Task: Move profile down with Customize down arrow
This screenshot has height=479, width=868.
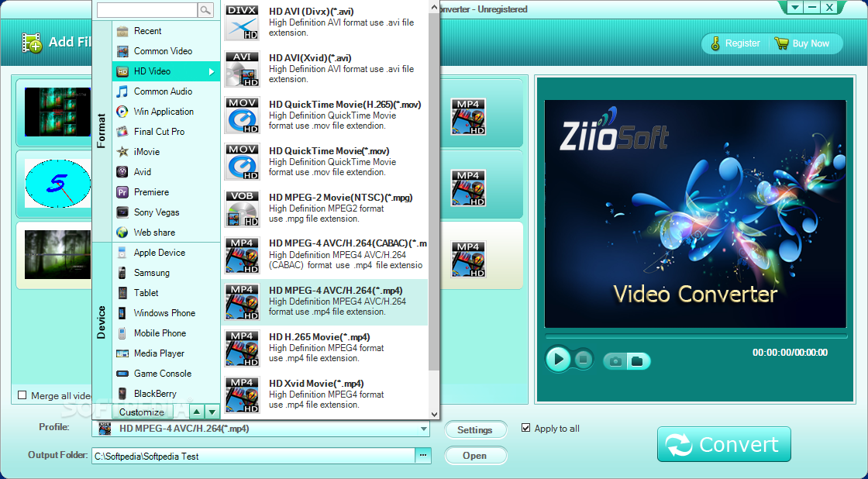Action: tap(212, 412)
